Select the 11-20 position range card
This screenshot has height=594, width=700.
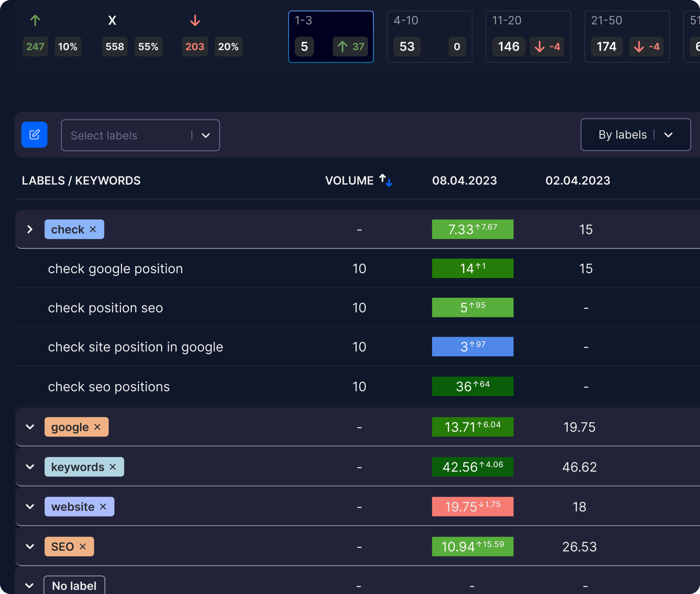528,37
